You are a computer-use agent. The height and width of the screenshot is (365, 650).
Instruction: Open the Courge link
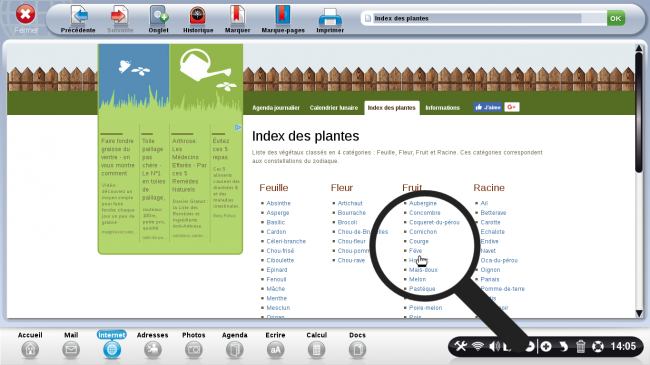pos(419,241)
